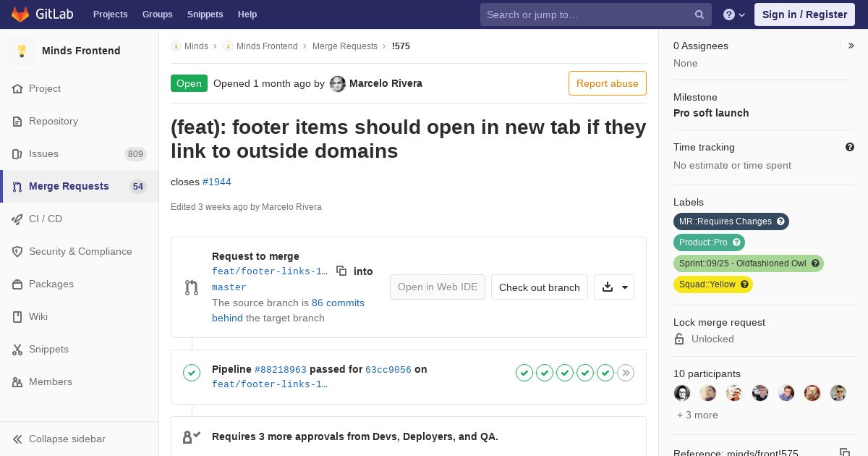Open pipeline #88218963
This screenshot has height=456, width=868.
pos(281,370)
